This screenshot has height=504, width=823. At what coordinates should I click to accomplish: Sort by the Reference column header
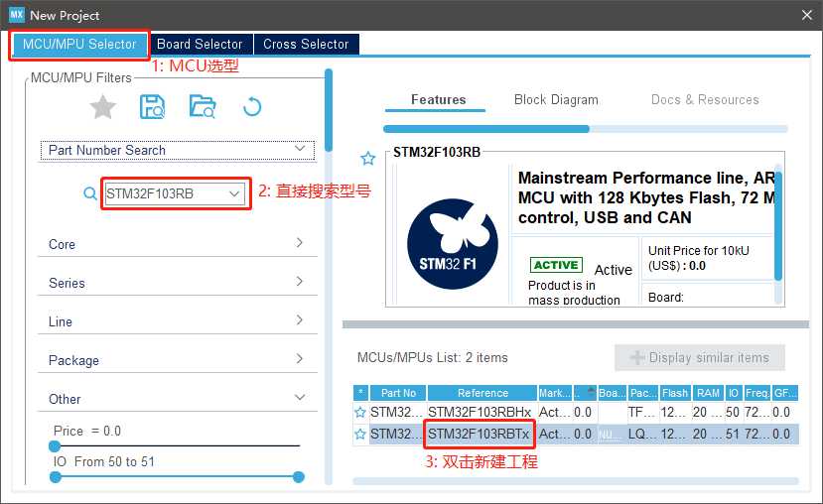click(x=482, y=393)
